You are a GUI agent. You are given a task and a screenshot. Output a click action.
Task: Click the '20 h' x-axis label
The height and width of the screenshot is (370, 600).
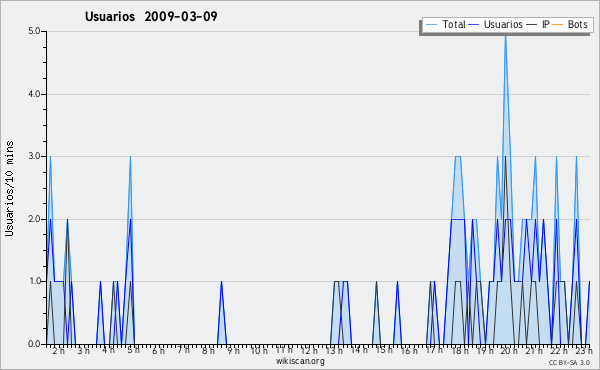point(509,351)
